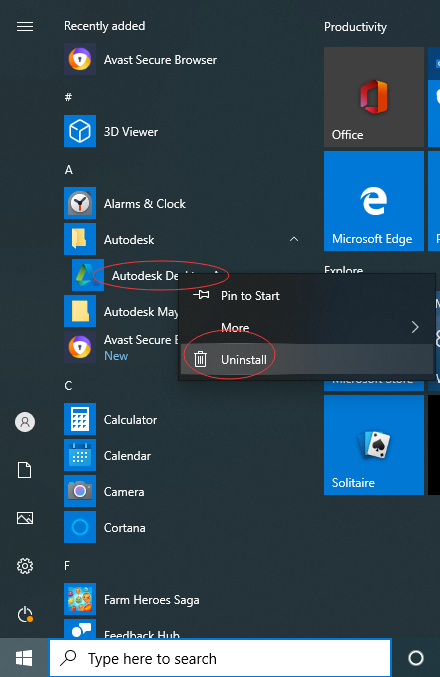The image size is (440, 677).
Task: Jump using the # letter header
Action: (68, 97)
